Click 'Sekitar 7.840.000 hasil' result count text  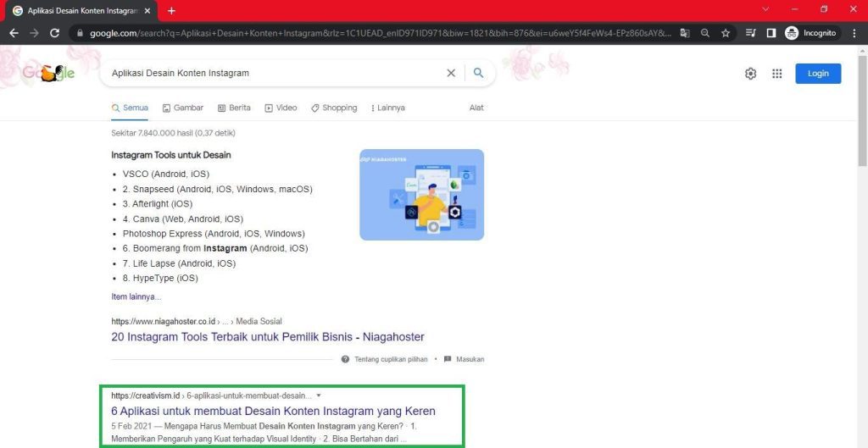173,133
